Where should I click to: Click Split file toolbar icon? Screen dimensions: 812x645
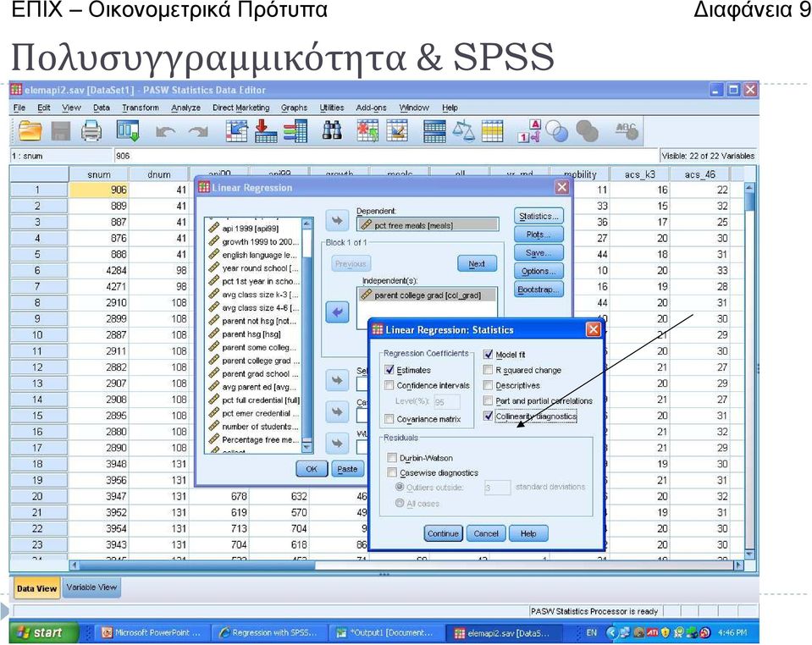(x=434, y=131)
